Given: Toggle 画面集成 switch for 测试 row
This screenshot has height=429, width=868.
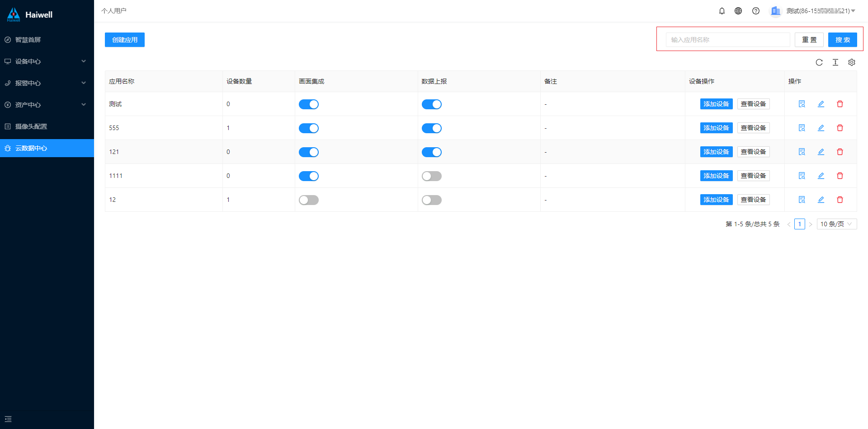Looking at the screenshot, I should [x=309, y=104].
